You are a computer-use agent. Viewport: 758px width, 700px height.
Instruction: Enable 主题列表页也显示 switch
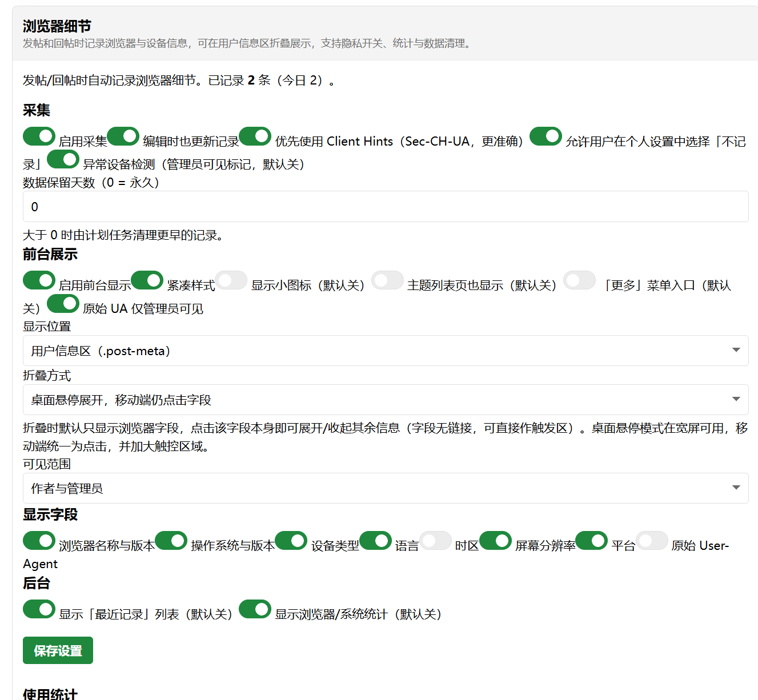pyautogui.click(x=387, y=280)
